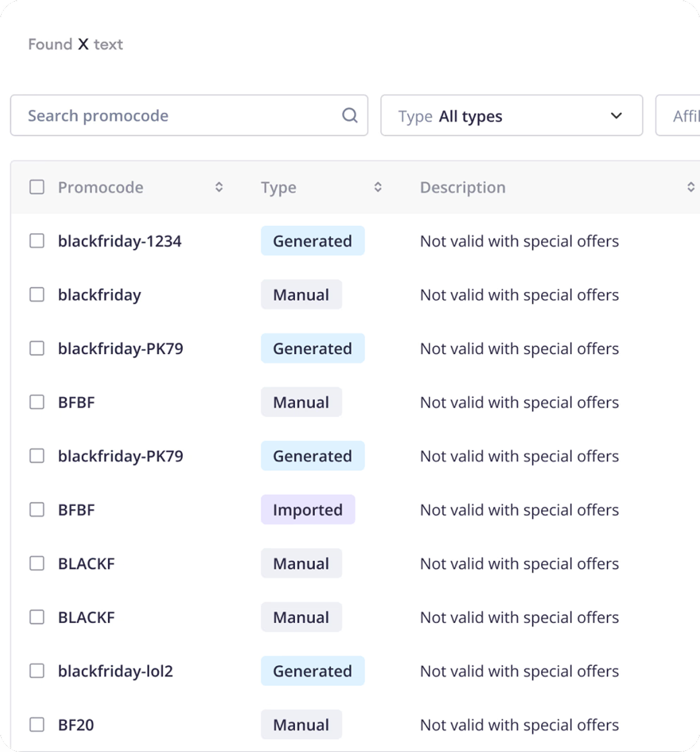Click the Imported type badge
The image size is (700, 752).
click(308, 510)
